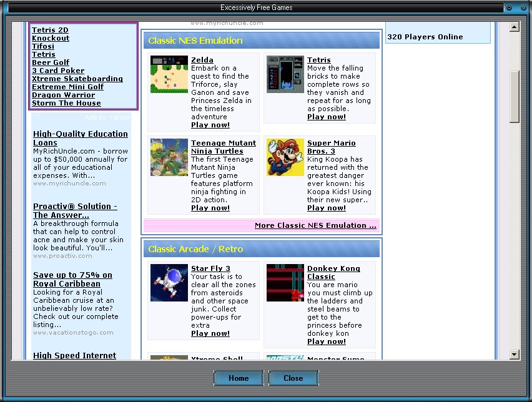Image resolution: width=532 pixels, height=402 pixels.
Task: Click the vertical scrollbar thumb
Action: point(515,97)
